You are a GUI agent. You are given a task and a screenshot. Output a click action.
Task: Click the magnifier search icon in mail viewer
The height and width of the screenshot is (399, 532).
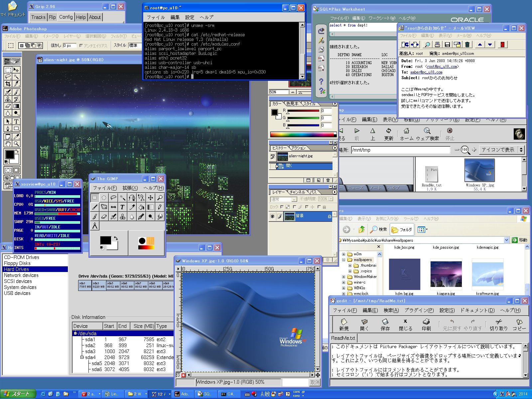(427, 45)
